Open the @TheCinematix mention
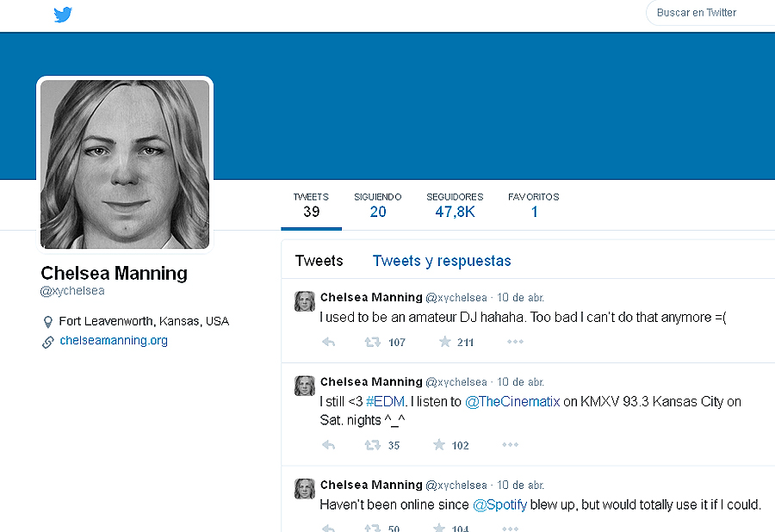 (x=512, y=402)
